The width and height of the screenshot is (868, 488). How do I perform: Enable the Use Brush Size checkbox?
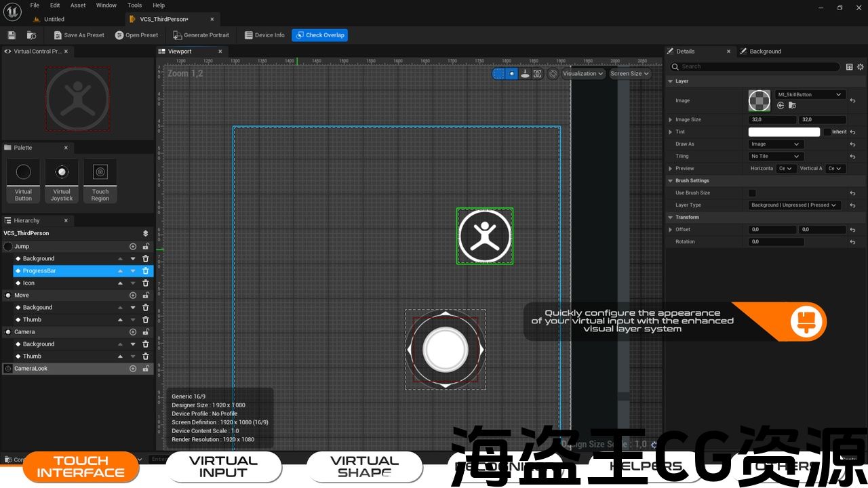[752, 193]
